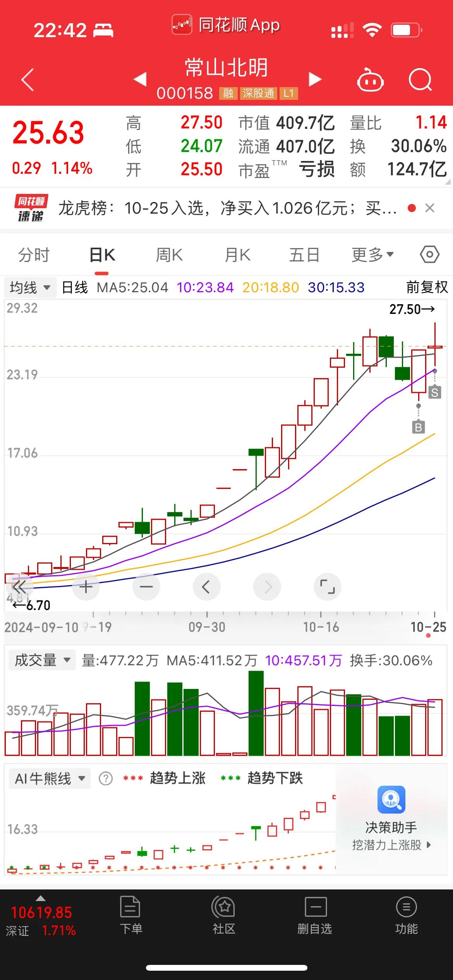Open 下单 order icon in bottom bar
Image resolution: width=453 pixels, height=980 pixels.
(x=130, y=906)
